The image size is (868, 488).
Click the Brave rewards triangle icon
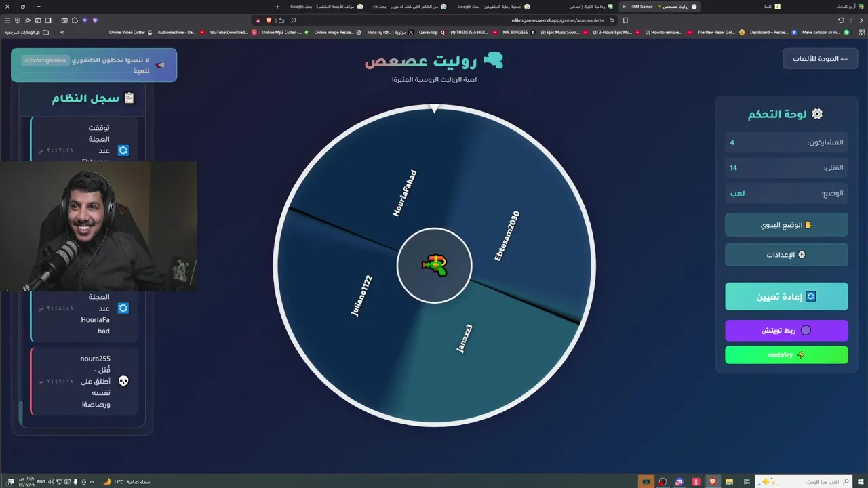(258, 20)
